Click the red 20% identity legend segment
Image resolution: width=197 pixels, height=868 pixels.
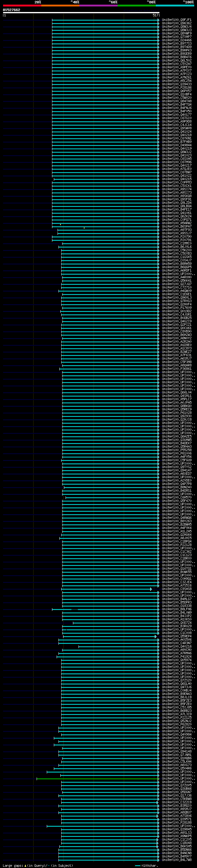tap(22, 6)
